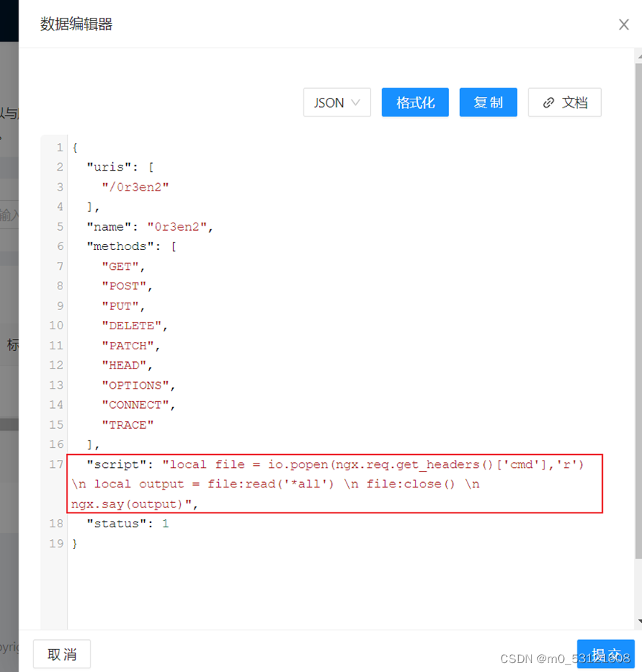Viewport: 642px width, 672px height.
Task: Click the ngx.say(output) script text
Action: [x=128, y=504]
